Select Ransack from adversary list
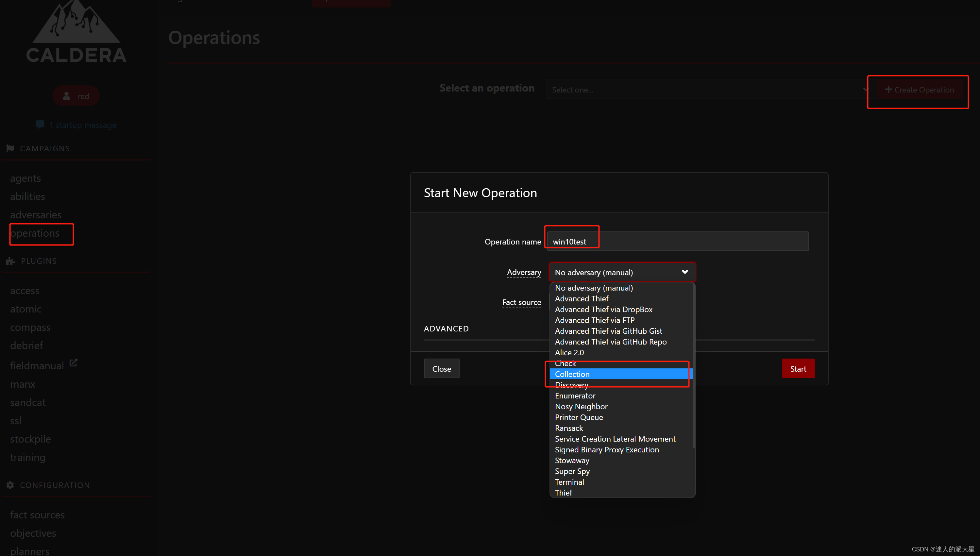980x556 pixels. pos(568,428)
